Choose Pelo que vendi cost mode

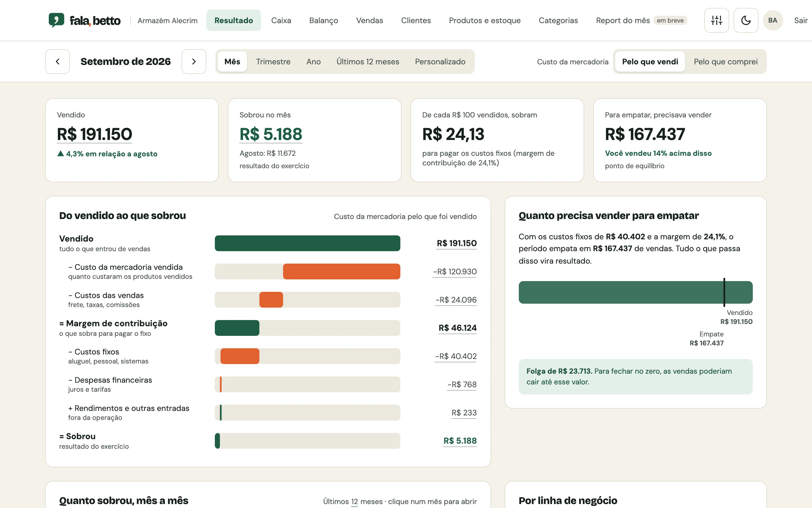[x=650, y=62]
